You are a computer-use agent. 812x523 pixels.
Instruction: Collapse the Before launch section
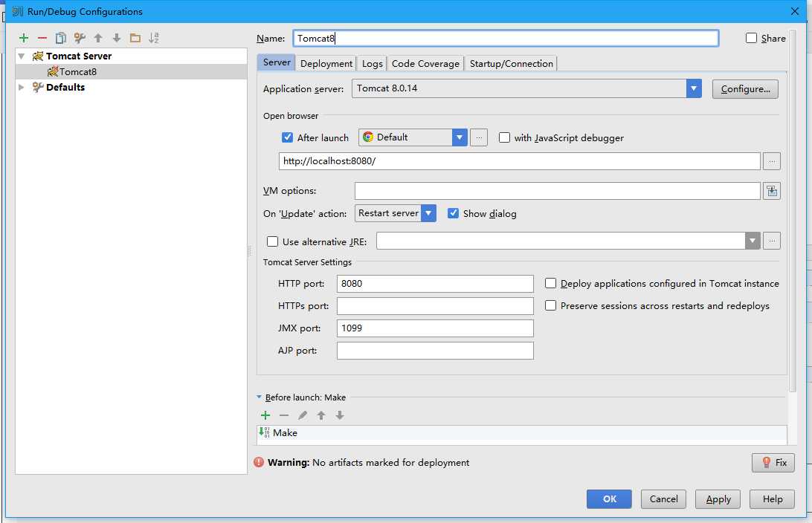(x=259, y=397)
